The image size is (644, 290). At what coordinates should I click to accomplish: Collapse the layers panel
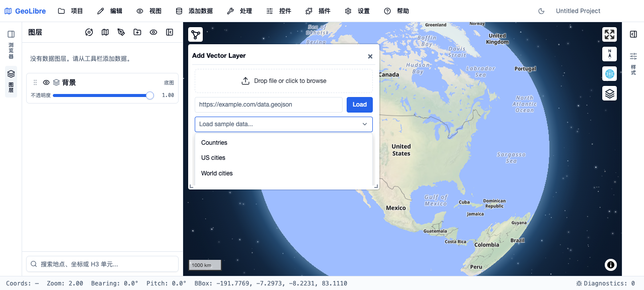click(x=170, y=32)
